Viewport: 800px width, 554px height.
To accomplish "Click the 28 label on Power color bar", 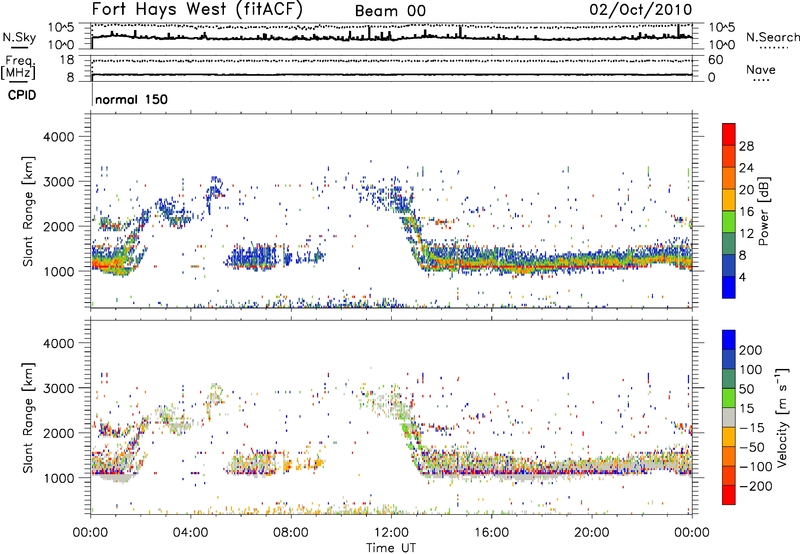I will click(x=746, y=146).
